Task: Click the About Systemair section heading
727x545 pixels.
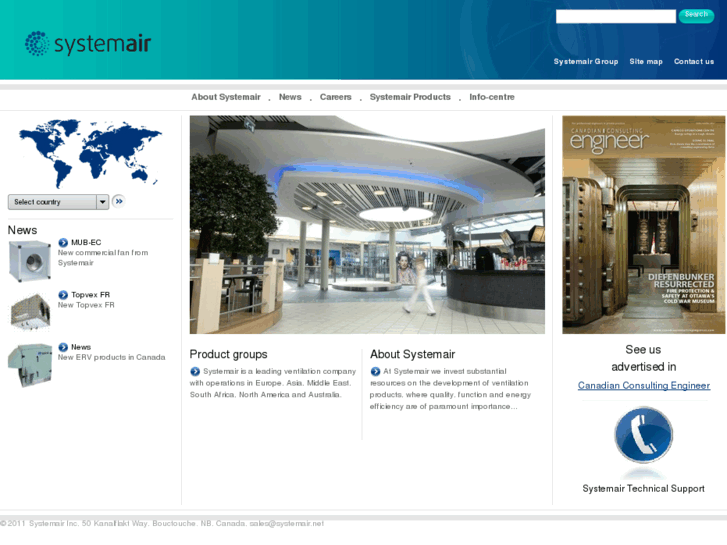Action: 412,354
